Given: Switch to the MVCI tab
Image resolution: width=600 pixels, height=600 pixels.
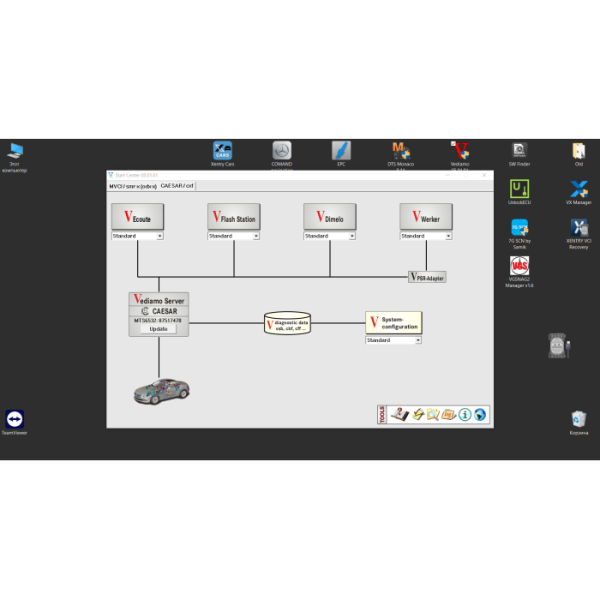Looking at the screenshot, I should pyautogui.click(x=132, y=186).
